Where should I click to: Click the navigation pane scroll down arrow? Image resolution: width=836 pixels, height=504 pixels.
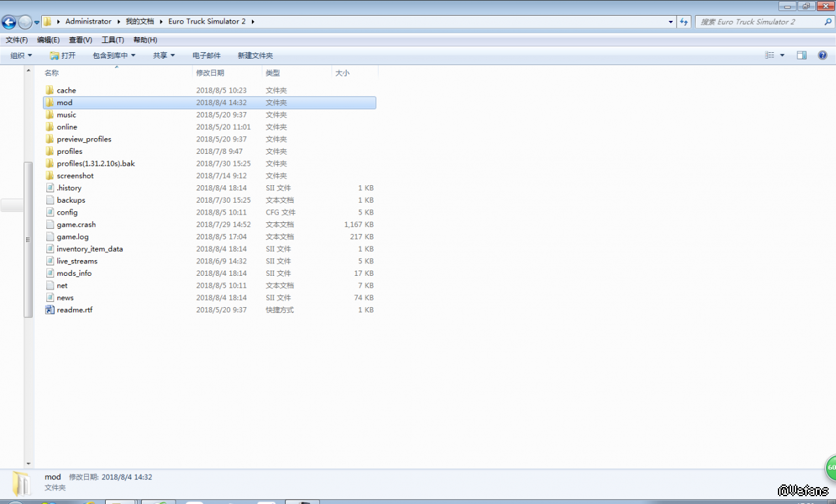(x=28, y=463)
